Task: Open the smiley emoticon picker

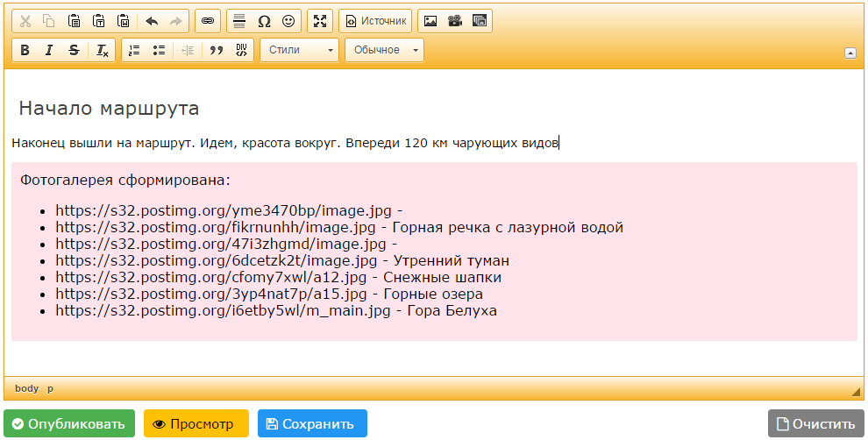Action: point(288,21)
